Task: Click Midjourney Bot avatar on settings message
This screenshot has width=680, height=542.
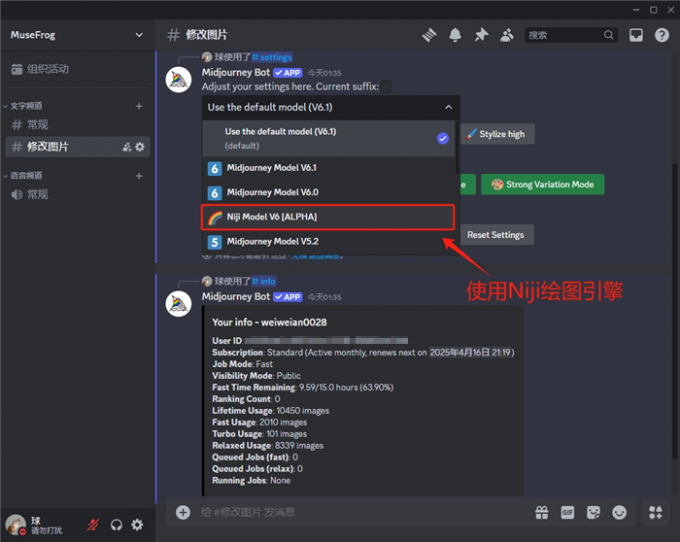Action: (x=179, y=80)
